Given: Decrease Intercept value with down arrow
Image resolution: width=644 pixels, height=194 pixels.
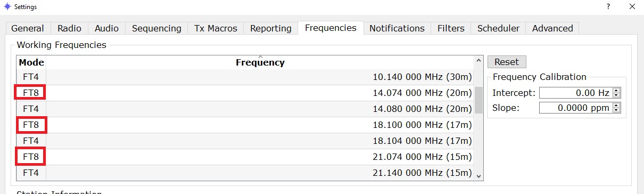Looking at the screenshot, I should pos(616,95).
